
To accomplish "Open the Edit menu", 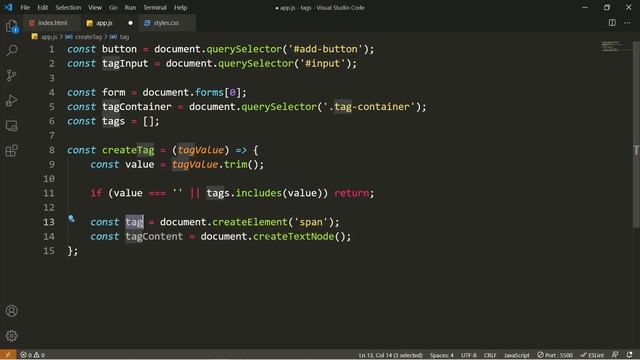I will (42, 7).
